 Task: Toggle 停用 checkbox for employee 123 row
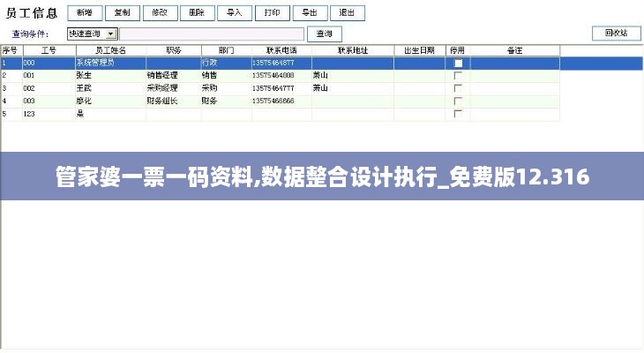458,114
